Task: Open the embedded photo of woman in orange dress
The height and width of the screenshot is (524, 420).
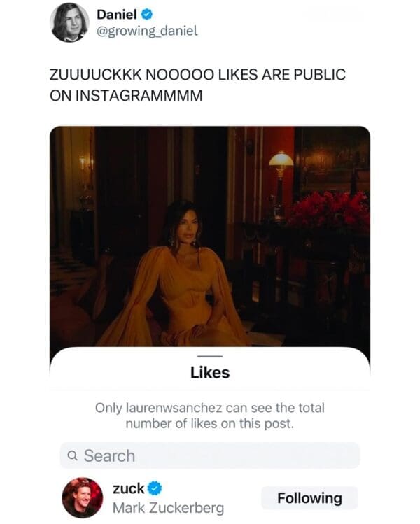Action: point(210,236)
